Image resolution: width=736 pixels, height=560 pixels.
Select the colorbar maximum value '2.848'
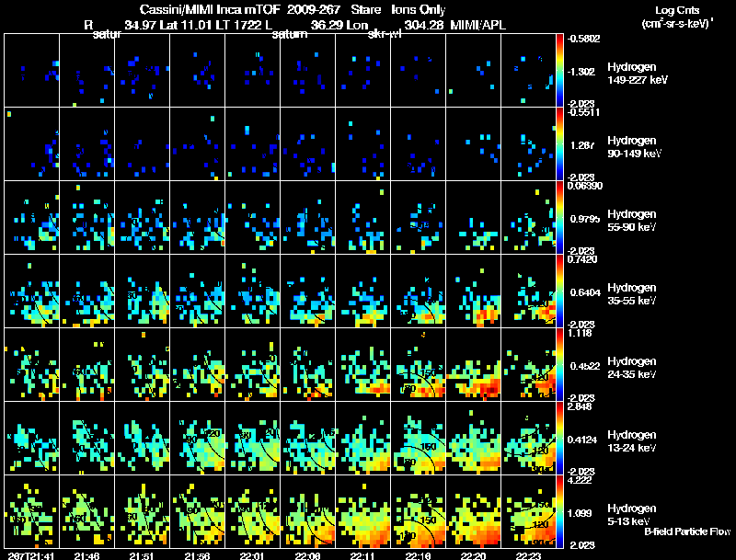tap(580, 406)
